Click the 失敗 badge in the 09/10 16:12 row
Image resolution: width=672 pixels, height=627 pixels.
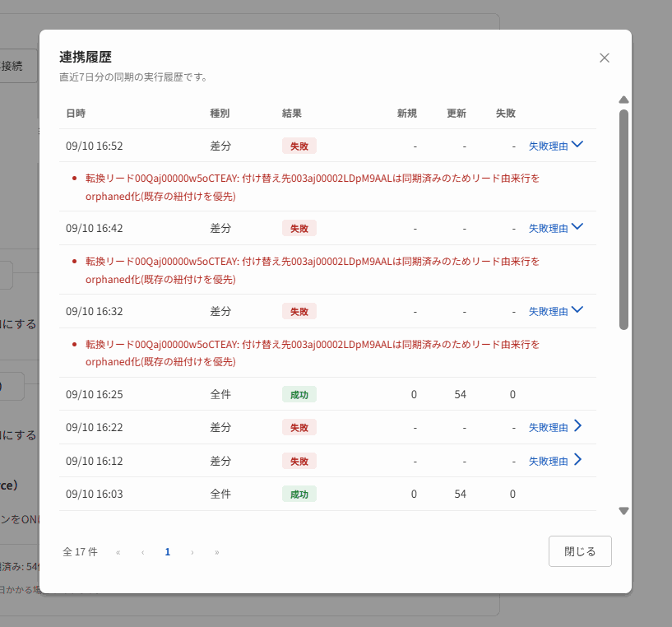299,461
